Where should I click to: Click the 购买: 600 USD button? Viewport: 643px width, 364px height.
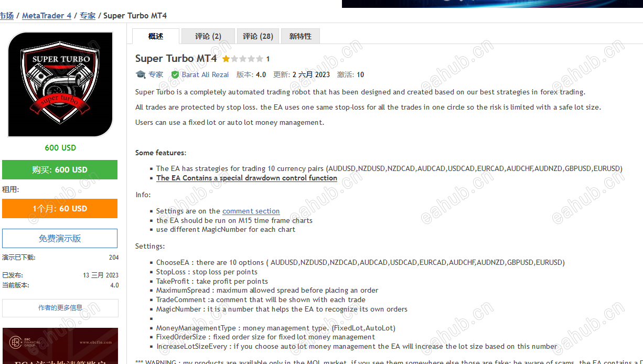tap(60, 170)
